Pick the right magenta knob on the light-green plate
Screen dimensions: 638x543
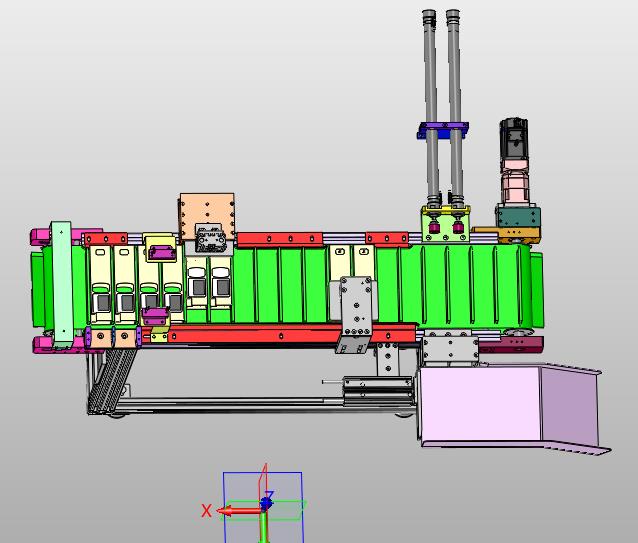[458, 227]
